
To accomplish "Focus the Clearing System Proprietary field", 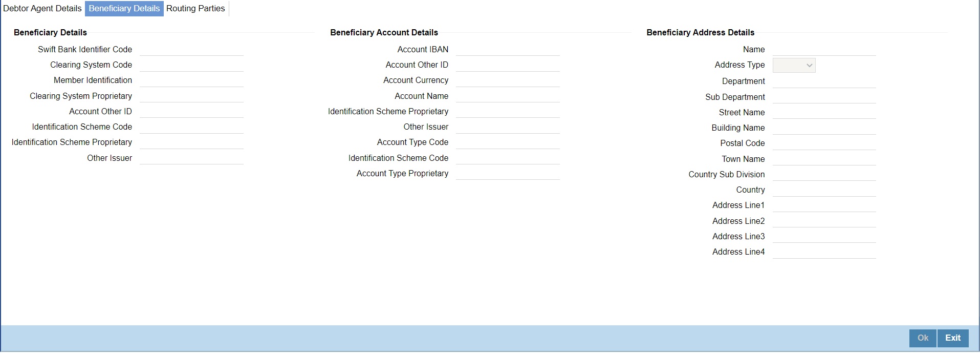I will point(191,96).
